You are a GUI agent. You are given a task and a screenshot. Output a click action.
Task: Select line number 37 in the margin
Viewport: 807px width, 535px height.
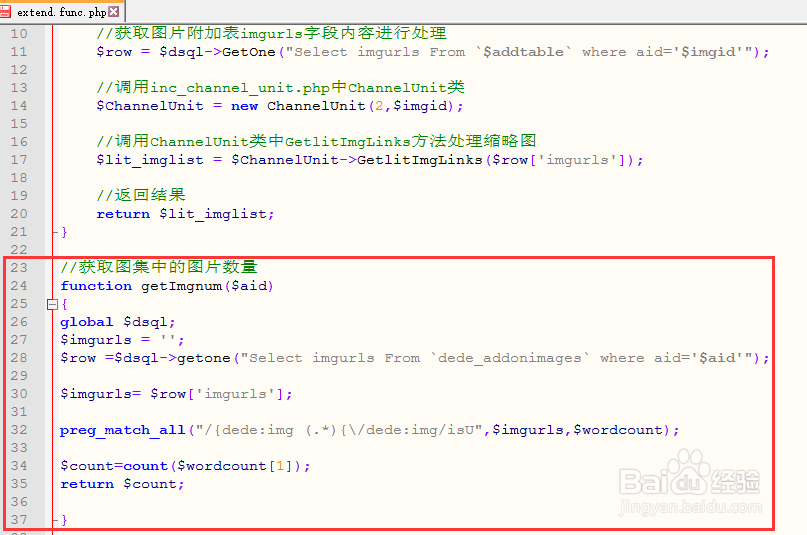(19, 520)
